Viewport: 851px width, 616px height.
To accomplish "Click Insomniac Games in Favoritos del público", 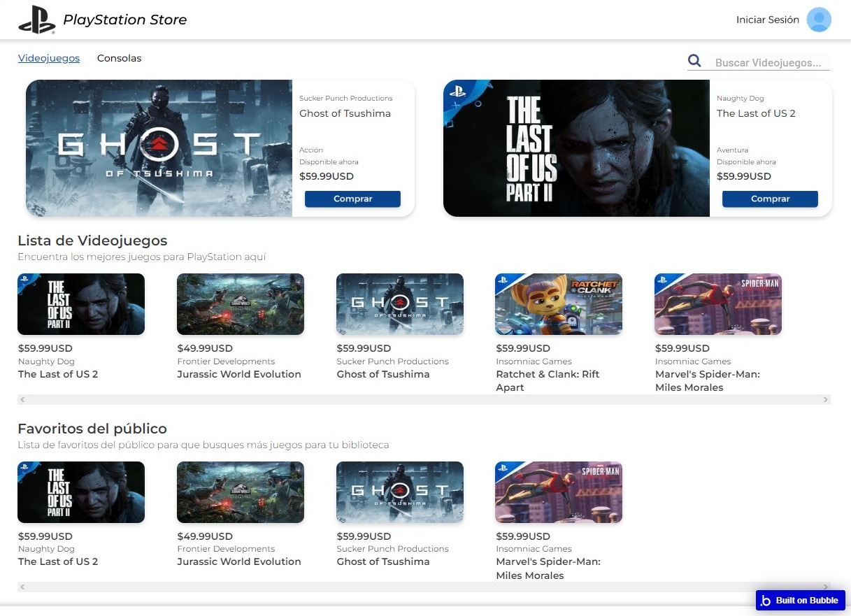I will pyautogui.click(x=534, y=549).
